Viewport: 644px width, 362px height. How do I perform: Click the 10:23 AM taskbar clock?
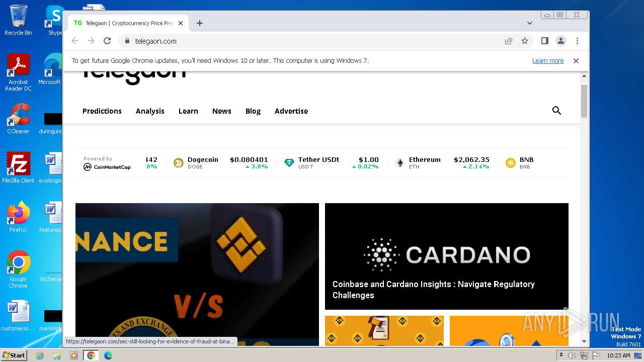click(618, 355)
